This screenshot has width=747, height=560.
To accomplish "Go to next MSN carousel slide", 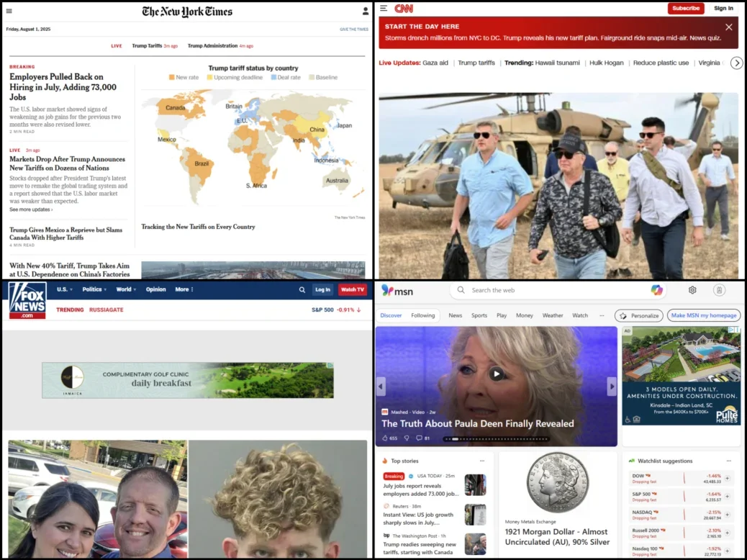I will (612, 387).
